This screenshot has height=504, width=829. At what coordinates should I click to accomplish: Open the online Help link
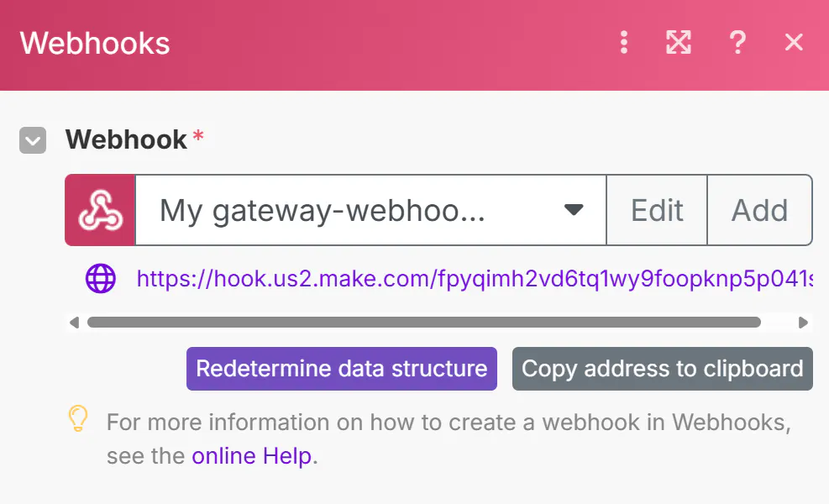252,456
